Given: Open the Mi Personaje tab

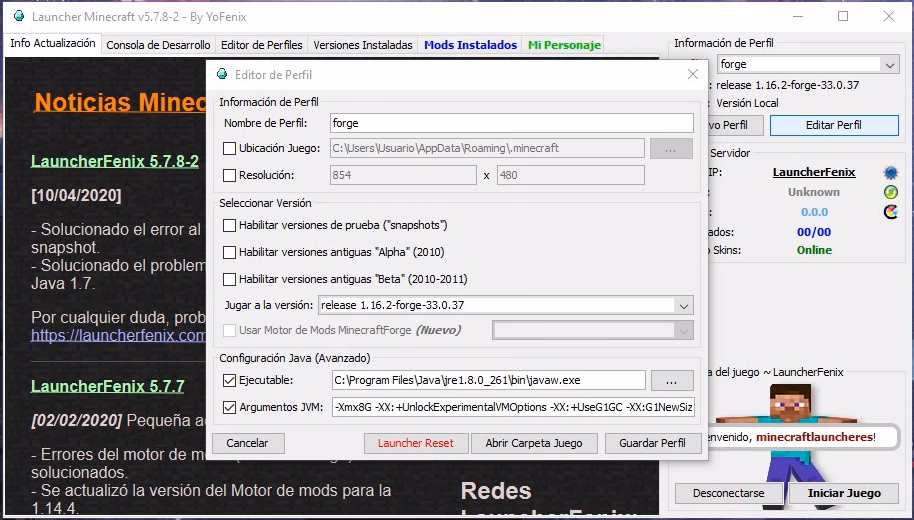Looking at the screenshot, I should click(564, 45).
